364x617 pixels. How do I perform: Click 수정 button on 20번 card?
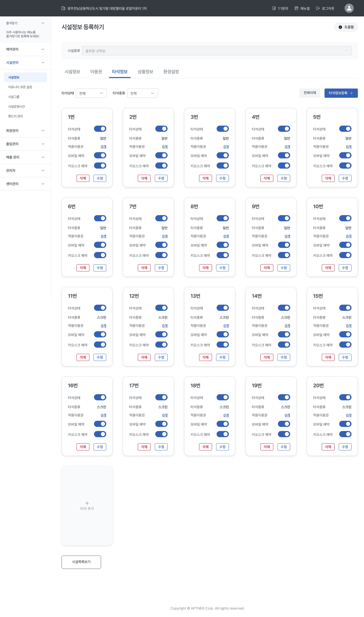345,447
